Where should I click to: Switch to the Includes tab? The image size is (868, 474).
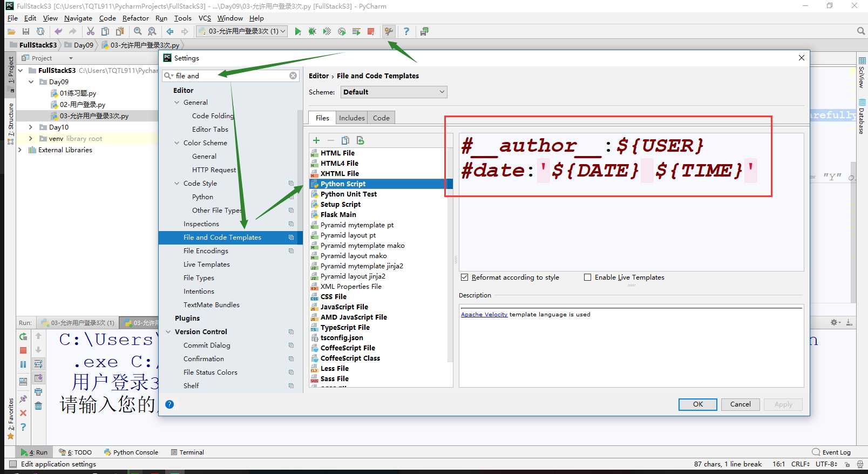[352, 118]
